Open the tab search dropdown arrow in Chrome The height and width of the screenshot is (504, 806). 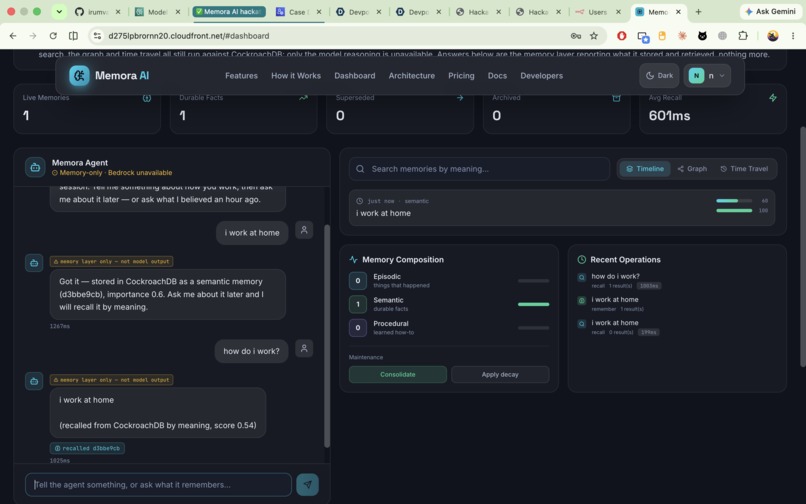click(59, 11)
